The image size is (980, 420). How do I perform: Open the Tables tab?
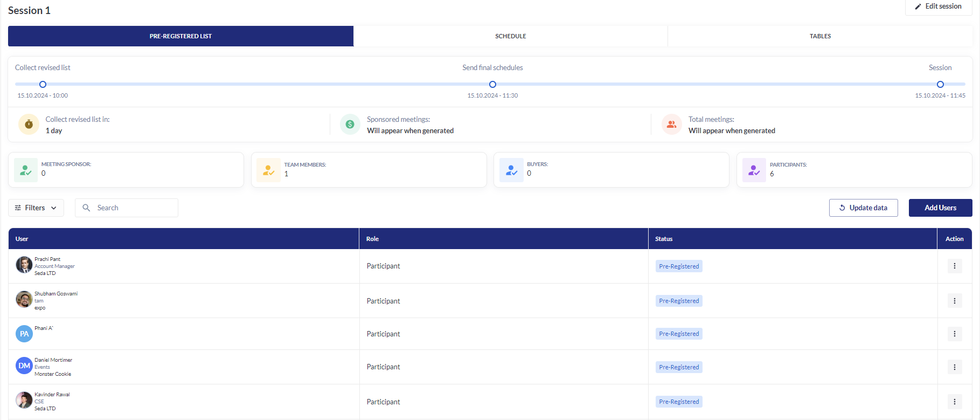coord(819,36)
